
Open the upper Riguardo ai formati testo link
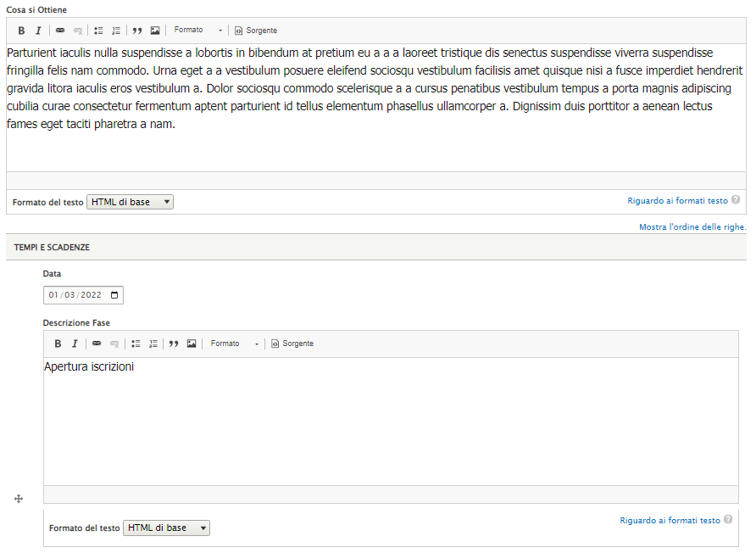677,201
